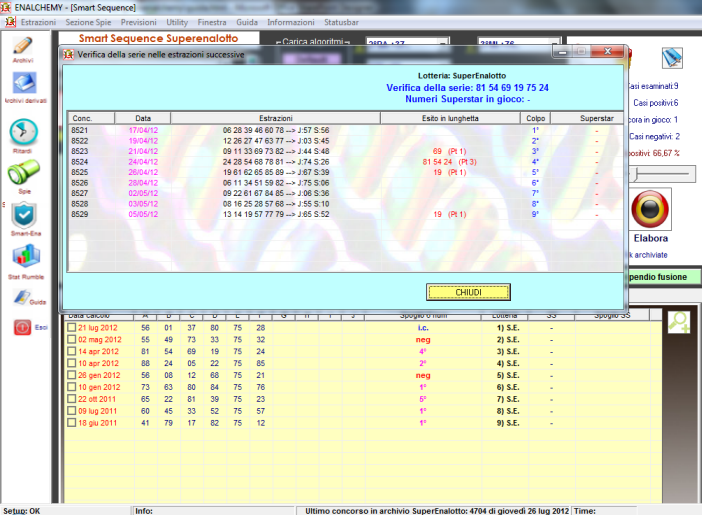Click the date 28/04/12 in row 8526
This screenshot has width=702, height=515.
(x=143, y=183)
